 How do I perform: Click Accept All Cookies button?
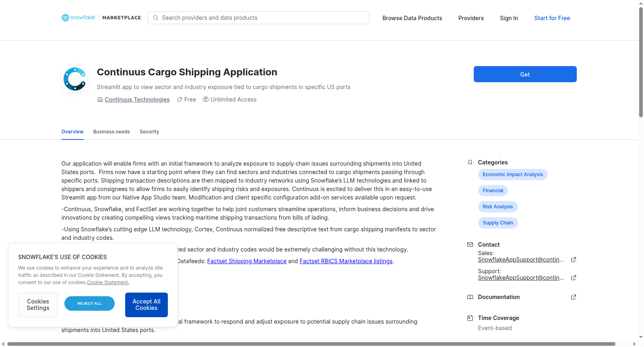tap(147, 305)
